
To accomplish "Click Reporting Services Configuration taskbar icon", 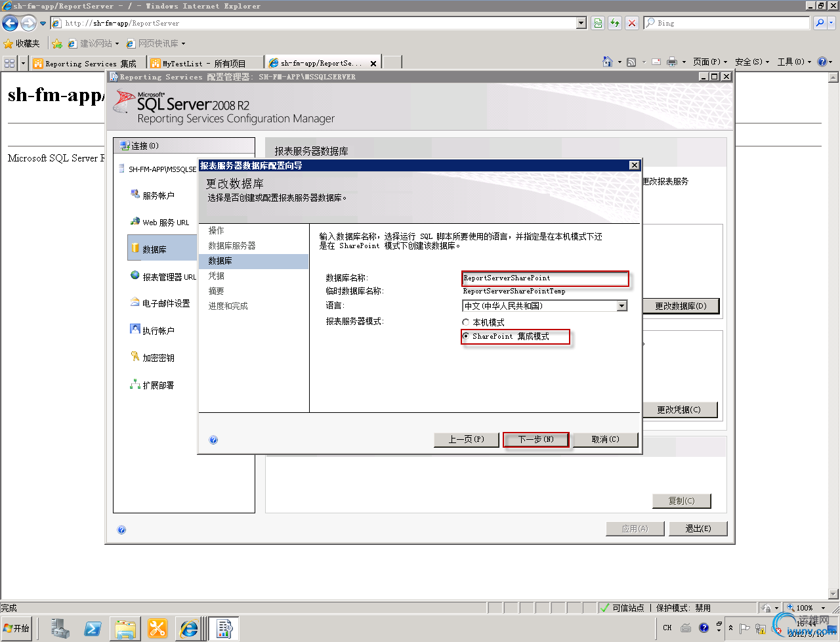I will [224, 628].
